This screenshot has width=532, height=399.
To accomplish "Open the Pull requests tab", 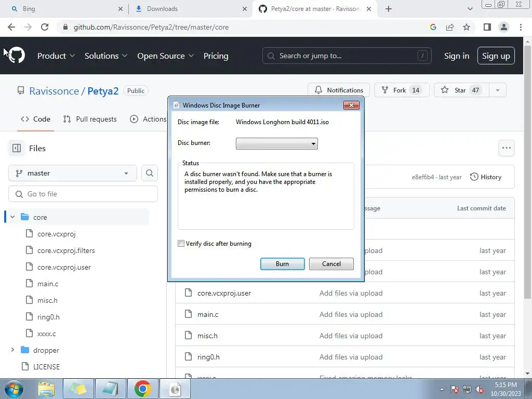I will (90, 119).
